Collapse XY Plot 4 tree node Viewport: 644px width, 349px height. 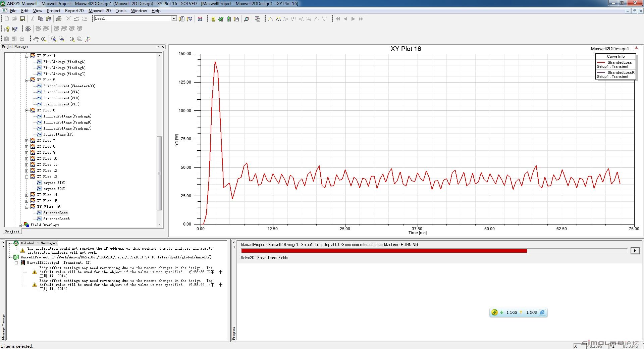(x=27, y=56)
